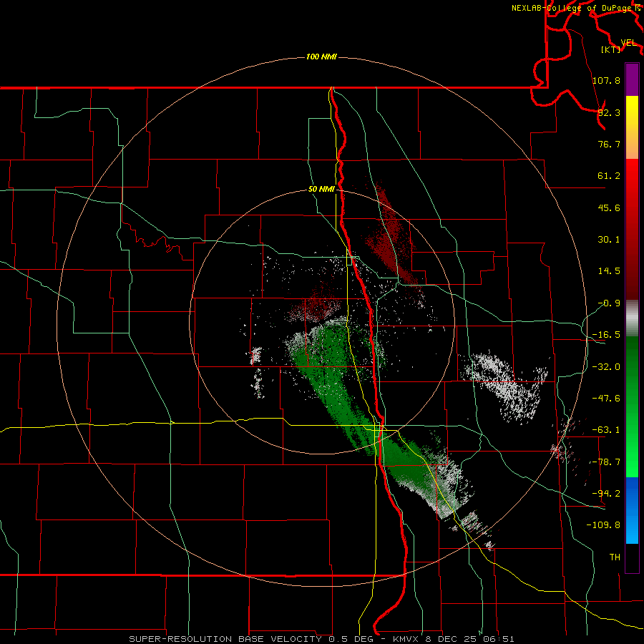Pick the red segment of the color bar
644x644 pixels.
click(632, 229)
